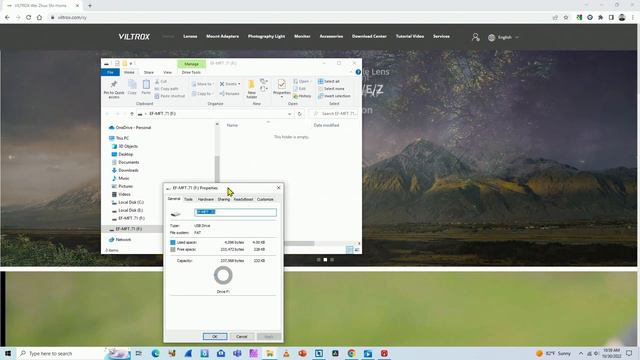
Task: Switch to Tools tab in Properties dialog
Action: pyautogui.click(x=188, y=200)
